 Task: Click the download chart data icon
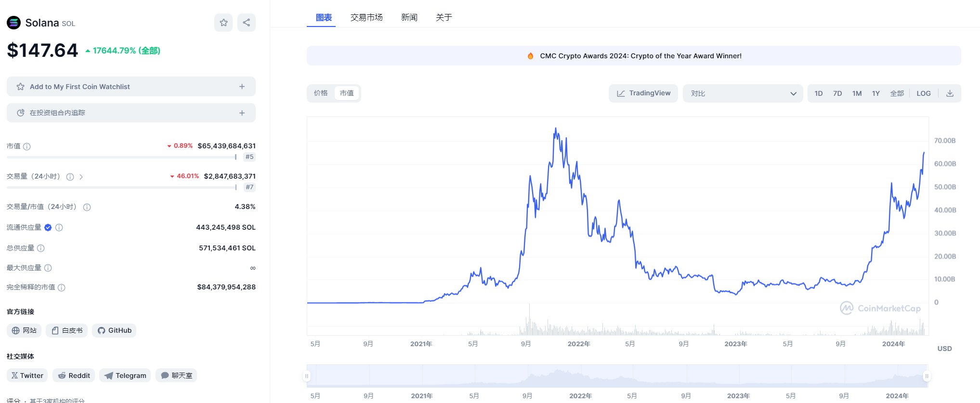[950, 93]
